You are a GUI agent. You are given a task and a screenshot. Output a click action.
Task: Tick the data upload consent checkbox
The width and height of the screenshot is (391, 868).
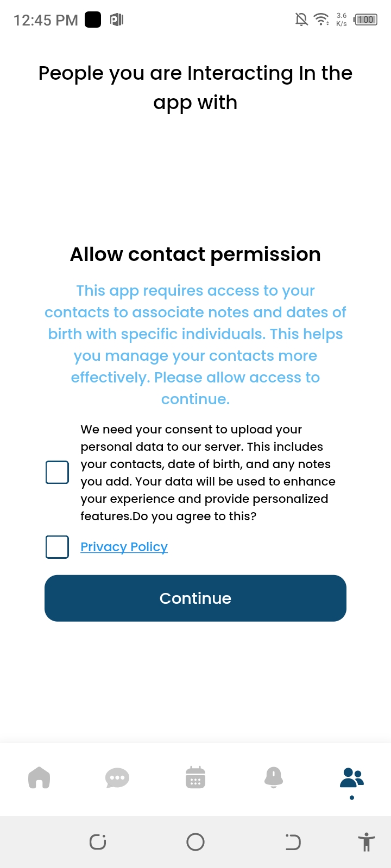click(57, 472)
